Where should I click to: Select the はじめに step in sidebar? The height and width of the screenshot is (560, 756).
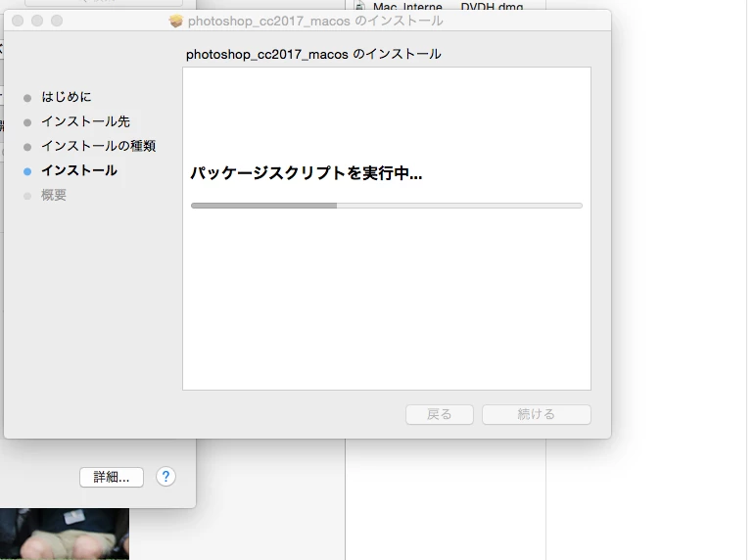point(66,97)
